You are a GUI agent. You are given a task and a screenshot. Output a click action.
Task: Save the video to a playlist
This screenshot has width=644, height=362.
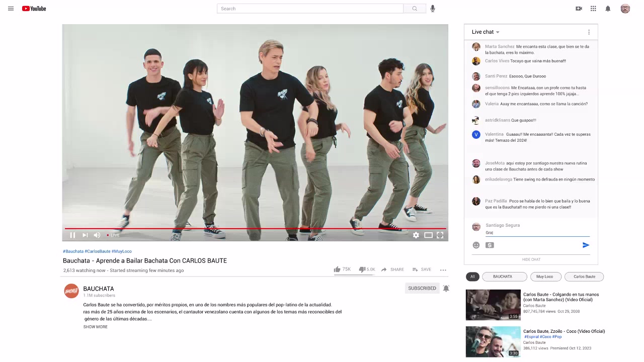pos(422,269)
